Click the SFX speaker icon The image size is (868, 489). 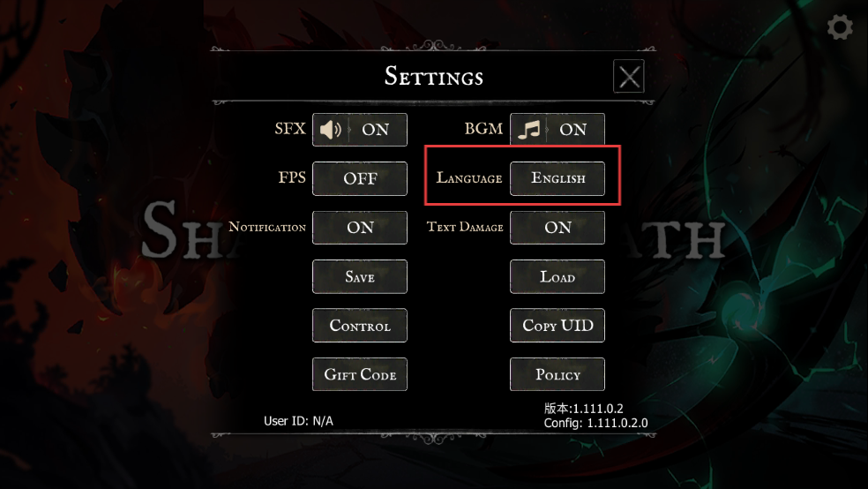[331, 130]
